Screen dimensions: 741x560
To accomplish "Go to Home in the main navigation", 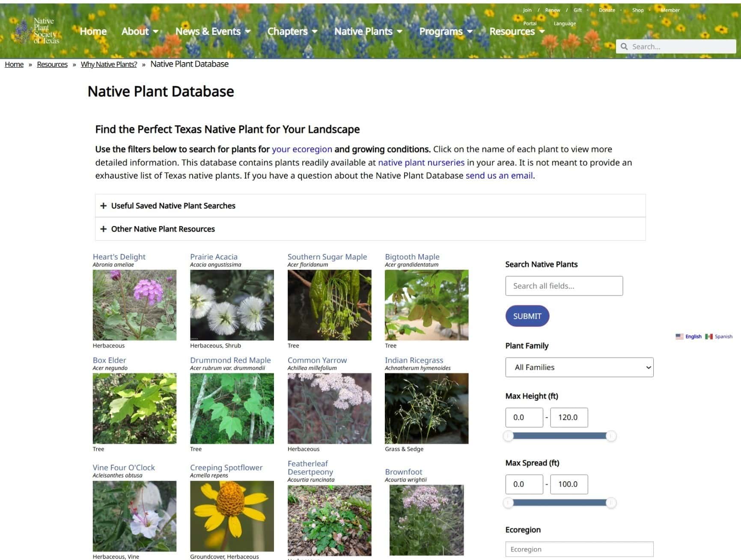I will pyautogui.click(x=93, y=31).
